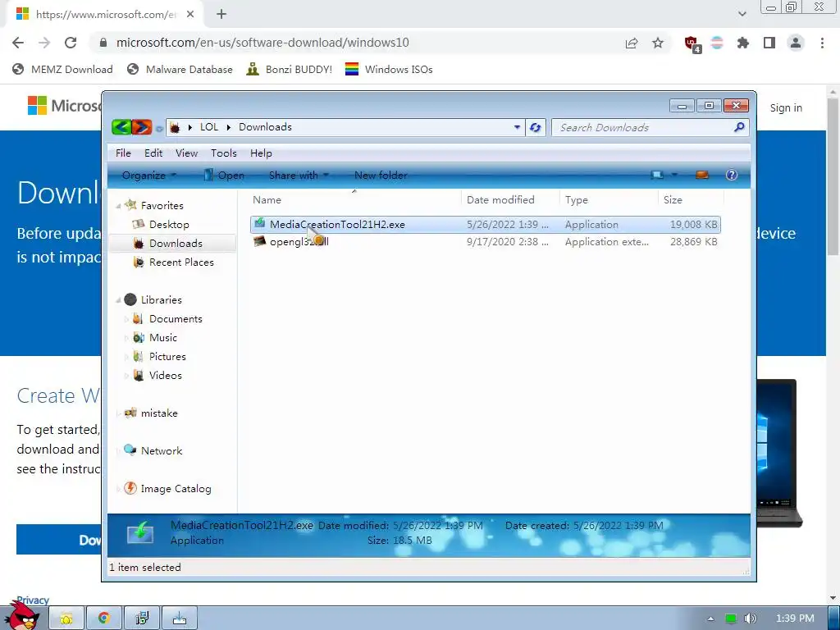This screenshot has width=840, height=630.
Task: Open Organize dropdown menu
Action: 149,176
